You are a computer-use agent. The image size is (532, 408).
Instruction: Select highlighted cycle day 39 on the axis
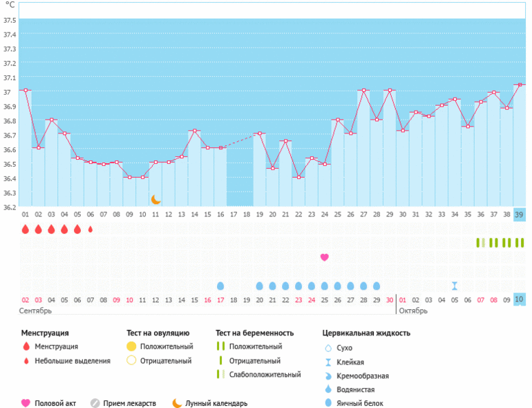(520, 214)
